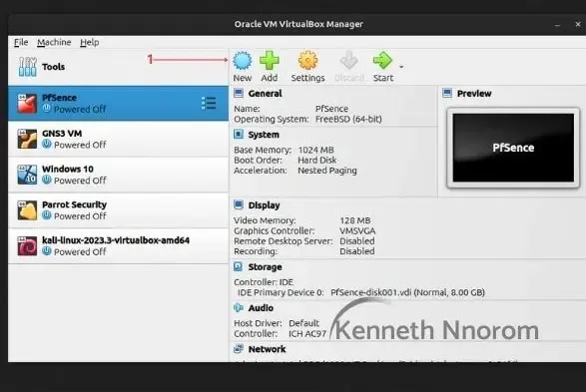Viewport: 586px width, 392px height.
Task: Select the Windows 10 machine
Action: coord(118,175)
